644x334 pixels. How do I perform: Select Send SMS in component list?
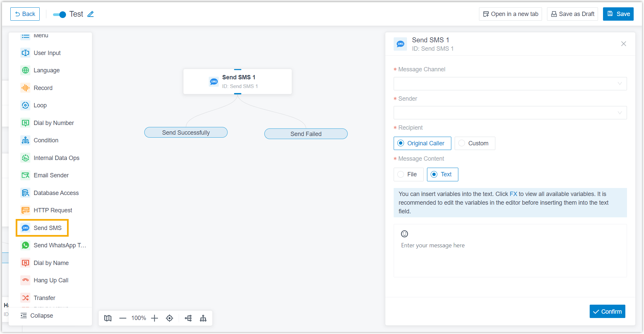coord(42,228)
